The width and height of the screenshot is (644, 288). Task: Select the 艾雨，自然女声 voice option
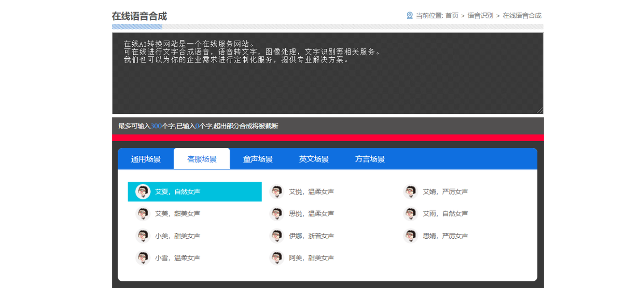point(463,214)
